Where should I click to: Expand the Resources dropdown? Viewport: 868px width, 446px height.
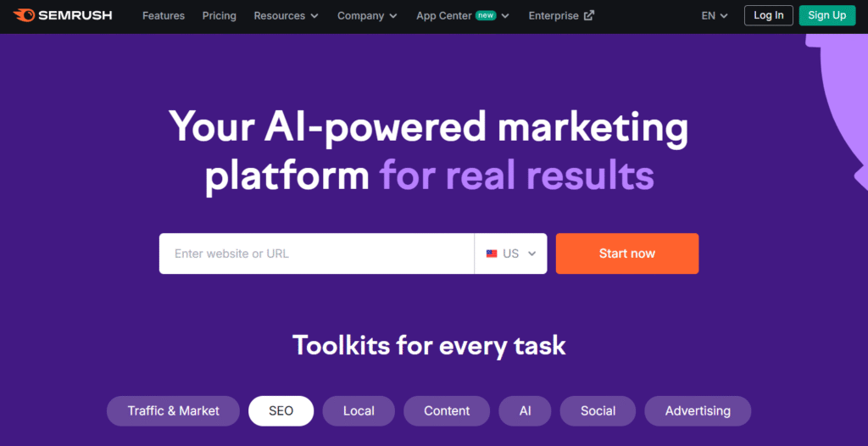click(x=286, y=15)
